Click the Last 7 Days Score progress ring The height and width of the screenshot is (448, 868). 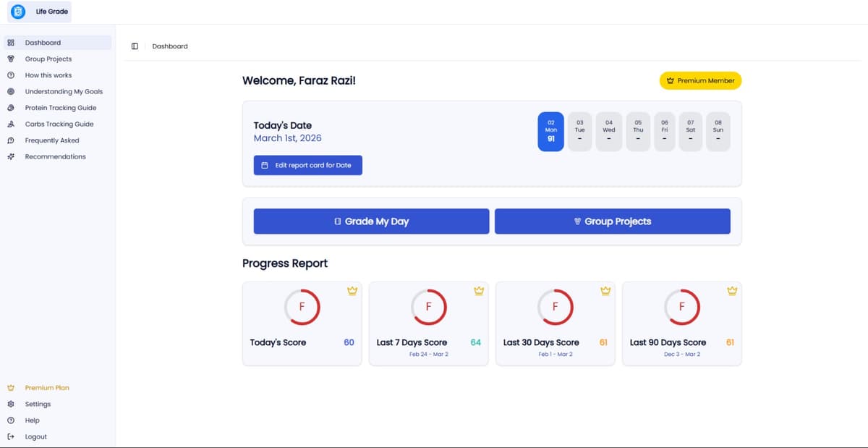(428, 307)
